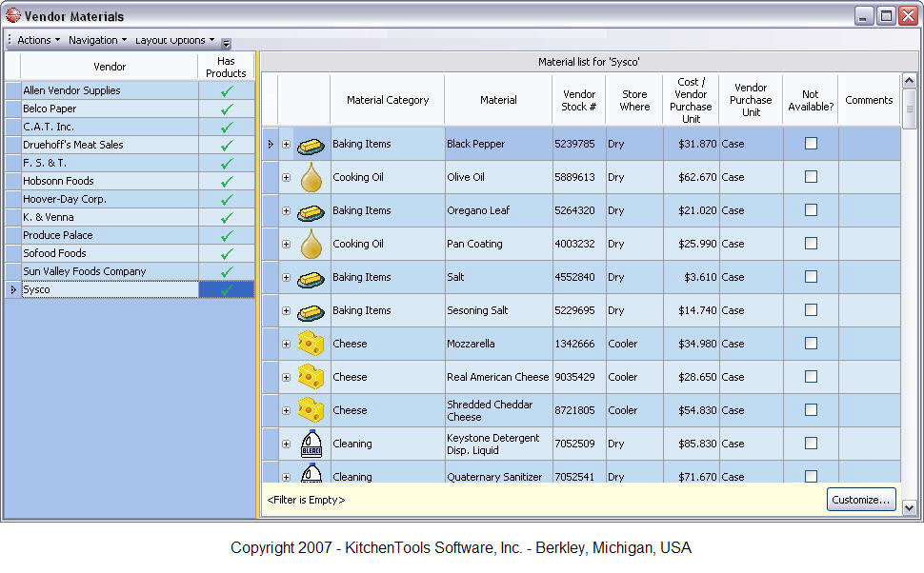This screenshot has height=573, width=924.
Task: Click the green checkmark for Belco Paper
Action: (227, 109)
